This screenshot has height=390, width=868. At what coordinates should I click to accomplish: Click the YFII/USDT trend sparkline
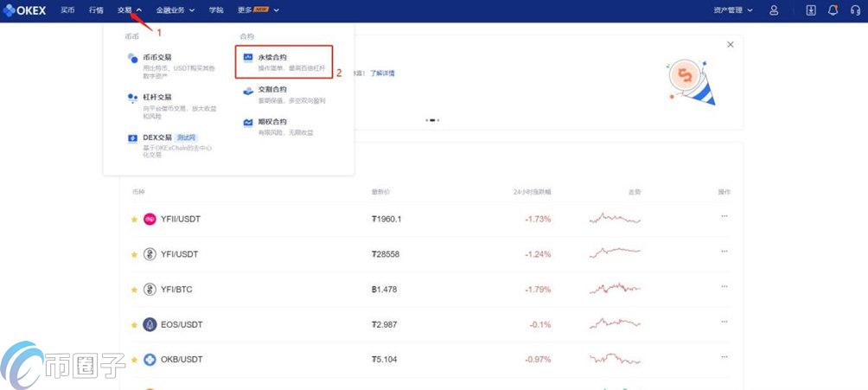tap(615, 218)
